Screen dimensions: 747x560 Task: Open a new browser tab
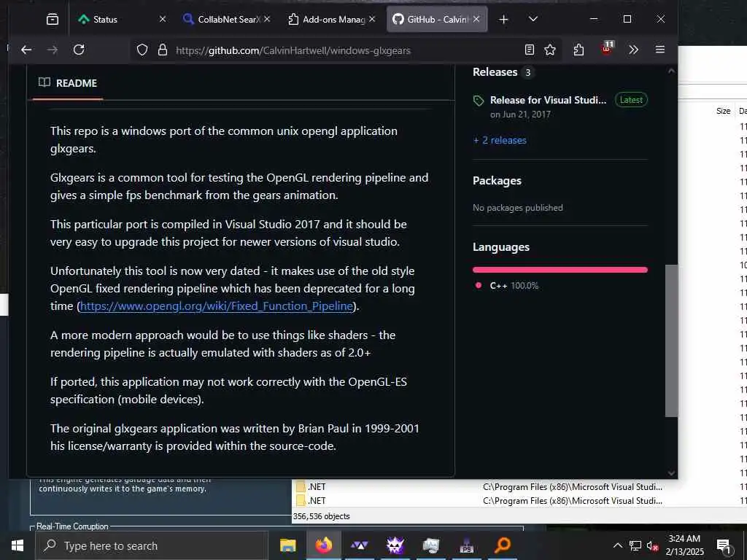coord(503,19)
